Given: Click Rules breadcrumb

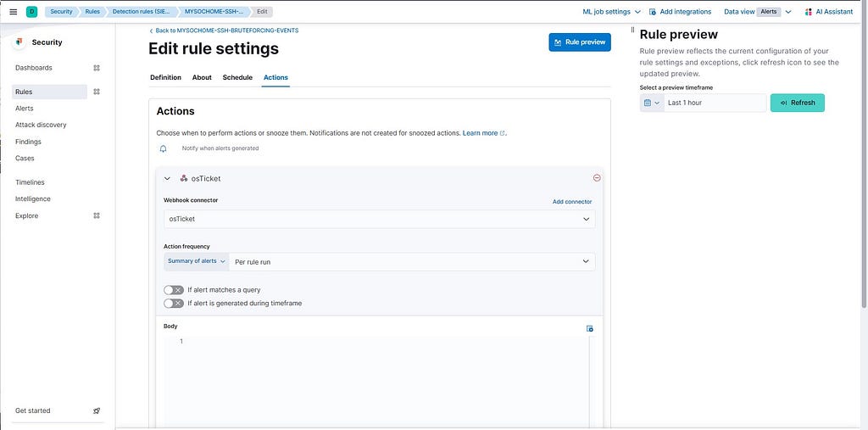Looking at the screenshot, I should (92, 12).
